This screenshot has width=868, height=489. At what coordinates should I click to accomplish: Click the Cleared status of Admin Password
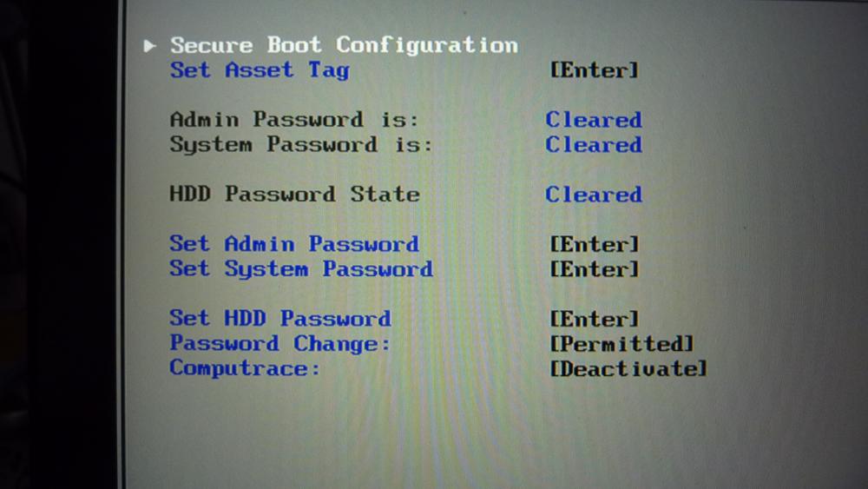pos(594,120)
